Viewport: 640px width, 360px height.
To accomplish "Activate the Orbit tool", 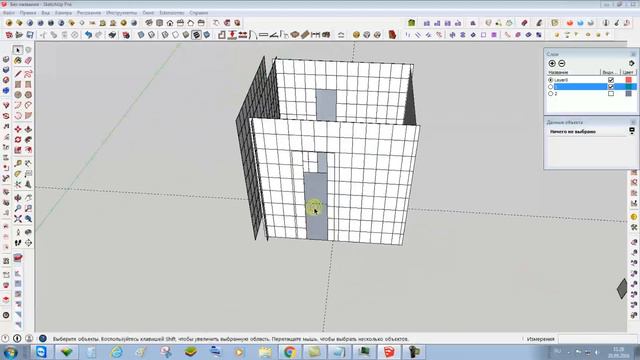I will tap(18, 198).
